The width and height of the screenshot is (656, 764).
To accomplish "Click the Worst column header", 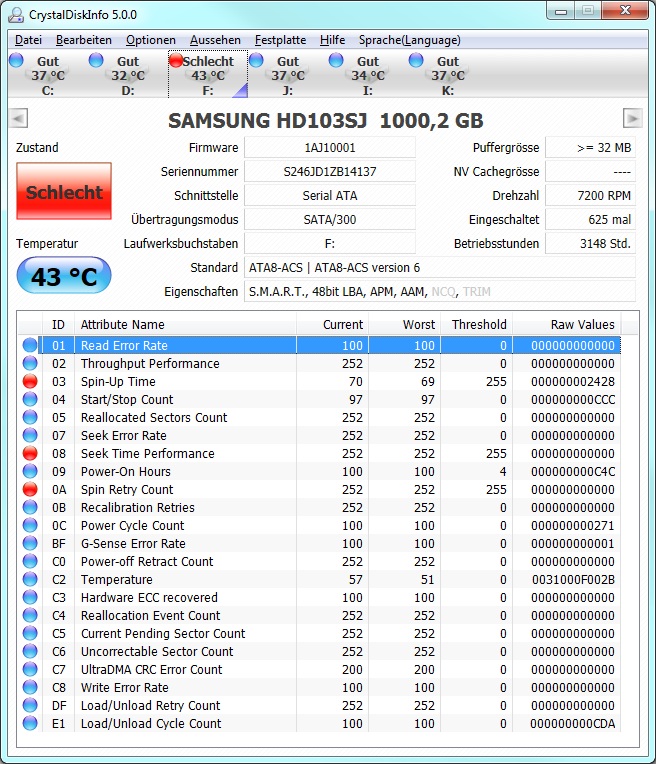I will pos(405,325).
